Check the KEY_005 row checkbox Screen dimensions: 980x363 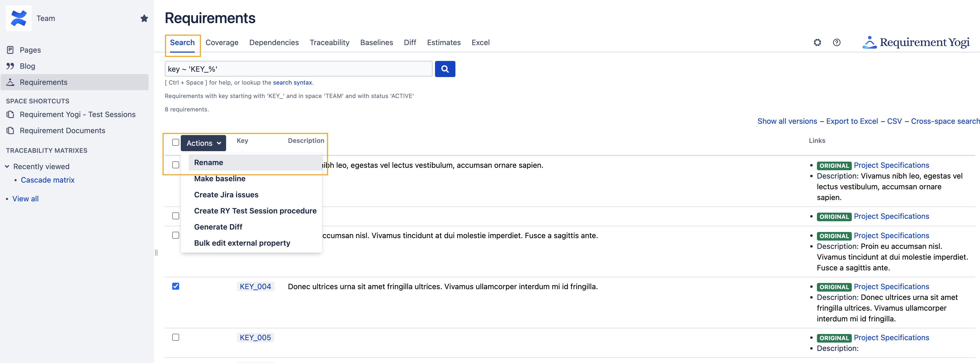point(175,337)
